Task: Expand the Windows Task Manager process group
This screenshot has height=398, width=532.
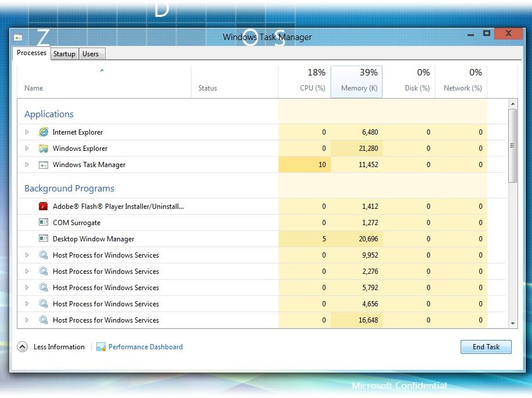Action: (x=27, y=165)
